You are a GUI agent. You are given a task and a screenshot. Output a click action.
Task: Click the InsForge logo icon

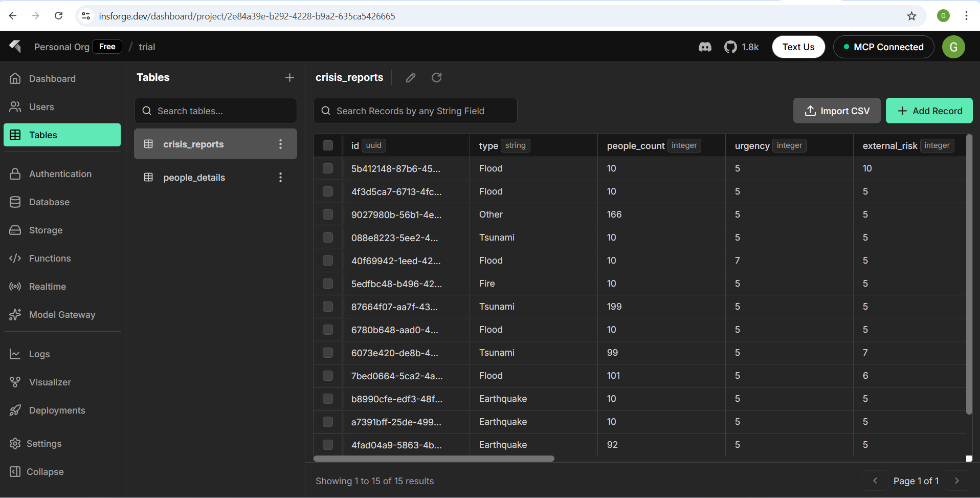click(x=15, y=47)
